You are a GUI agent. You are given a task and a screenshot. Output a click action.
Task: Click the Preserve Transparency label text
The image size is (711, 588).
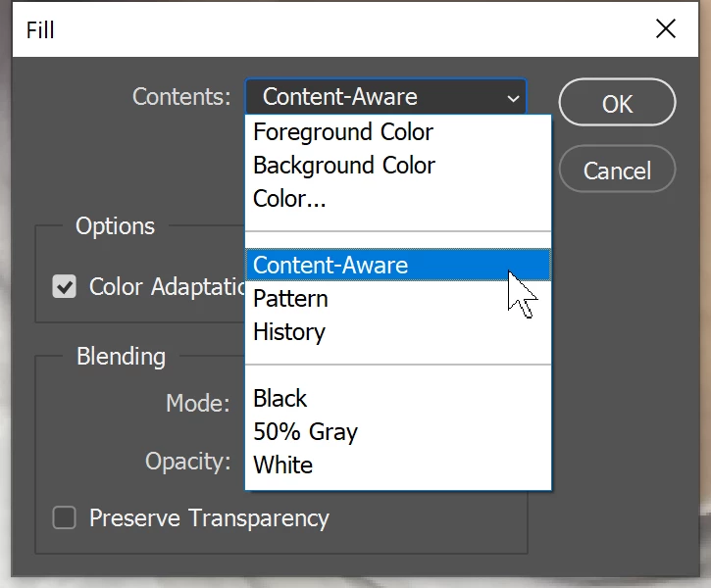(209, 518)
